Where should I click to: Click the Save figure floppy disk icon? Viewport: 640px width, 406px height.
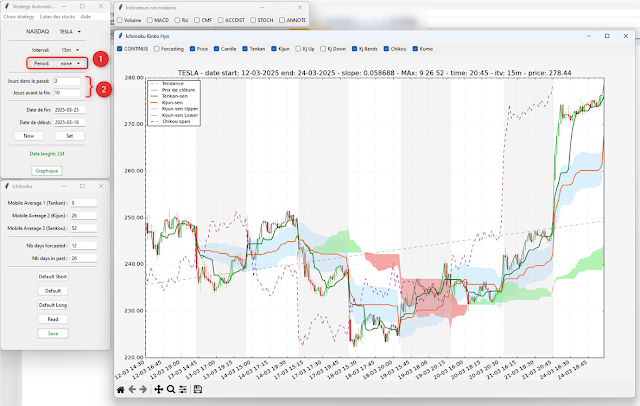[198, 389]
